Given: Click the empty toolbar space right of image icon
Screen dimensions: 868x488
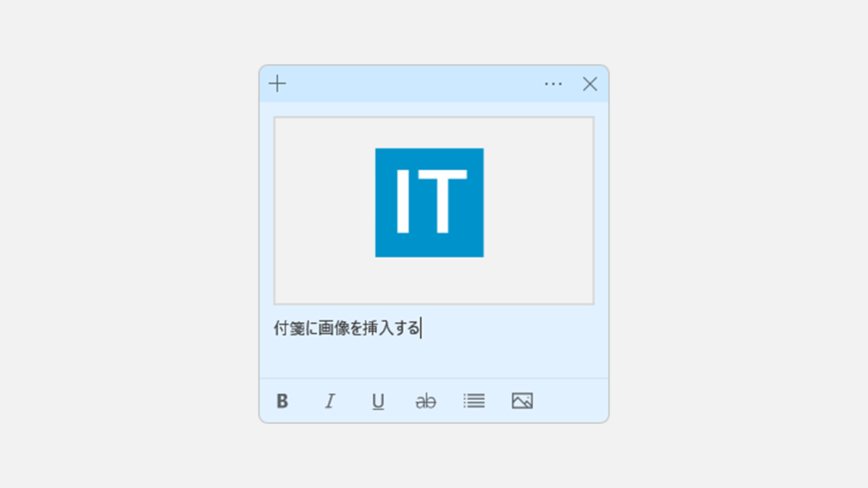Looking at the screenshot, I should coord(570,401).
